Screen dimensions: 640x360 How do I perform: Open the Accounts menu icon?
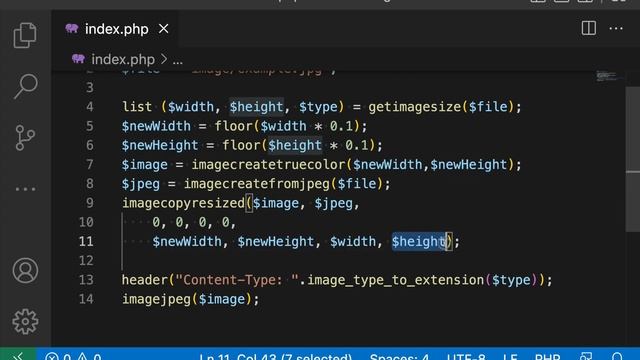click(25, 270)
